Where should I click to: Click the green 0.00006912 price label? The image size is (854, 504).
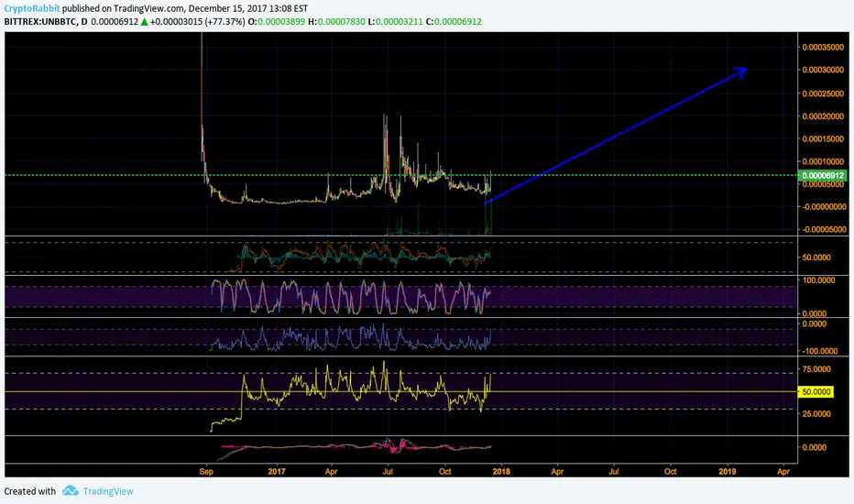coord(823,175)
